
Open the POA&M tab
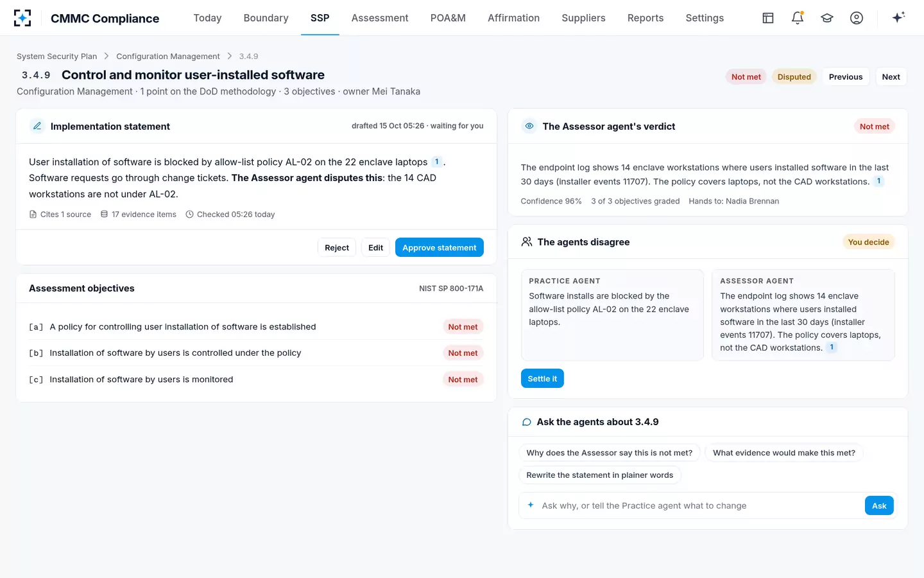click(448, 18)
